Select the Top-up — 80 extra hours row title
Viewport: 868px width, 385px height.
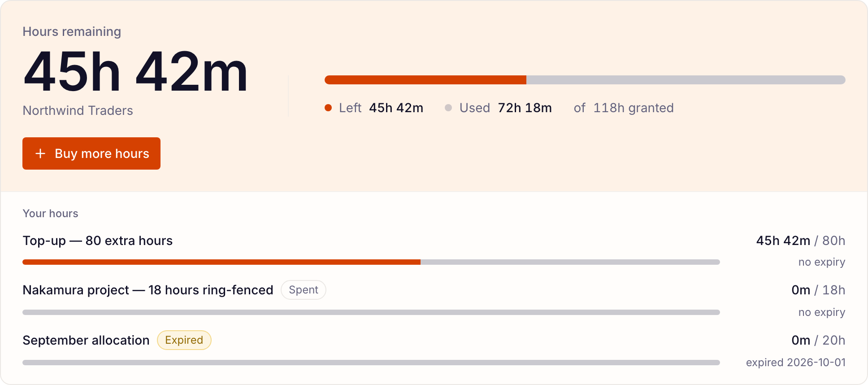pyautogui.click(x=98, y=241)
